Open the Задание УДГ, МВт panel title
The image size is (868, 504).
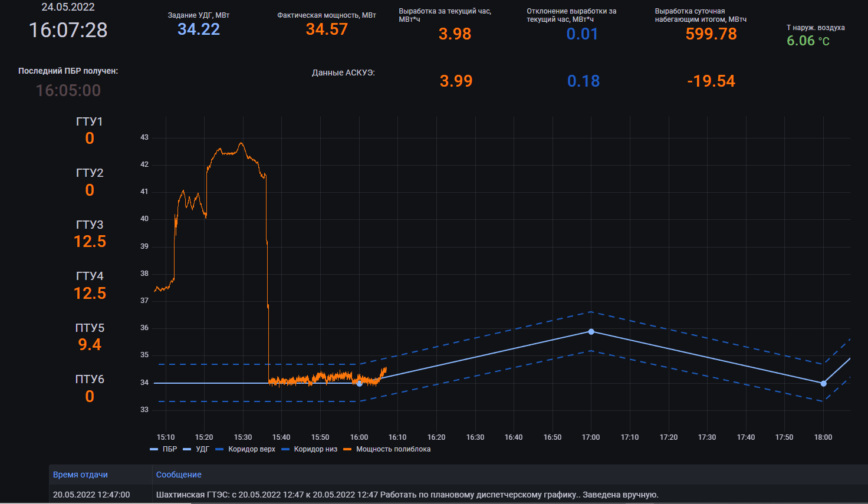(198, 15)
